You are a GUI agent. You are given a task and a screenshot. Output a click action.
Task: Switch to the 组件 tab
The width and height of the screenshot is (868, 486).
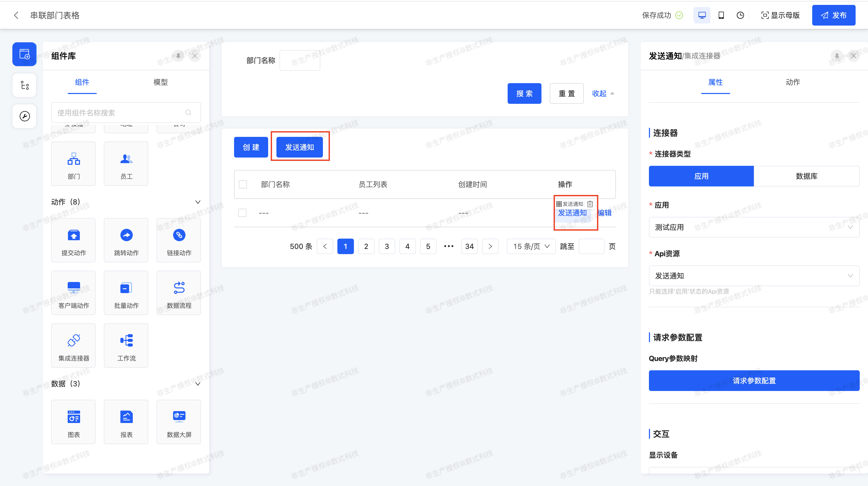(82, 82)
